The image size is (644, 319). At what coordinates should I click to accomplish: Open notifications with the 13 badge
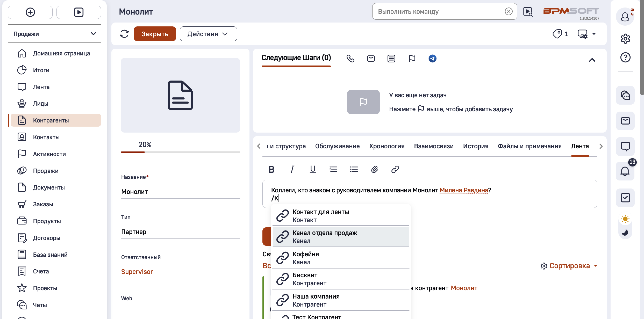click(625, 171)
